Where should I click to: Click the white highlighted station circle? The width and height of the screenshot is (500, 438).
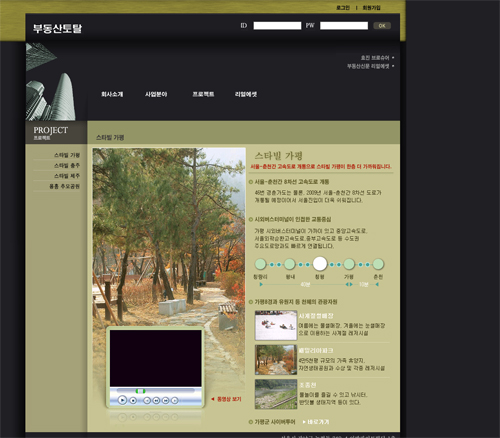[x=320, y=264]
